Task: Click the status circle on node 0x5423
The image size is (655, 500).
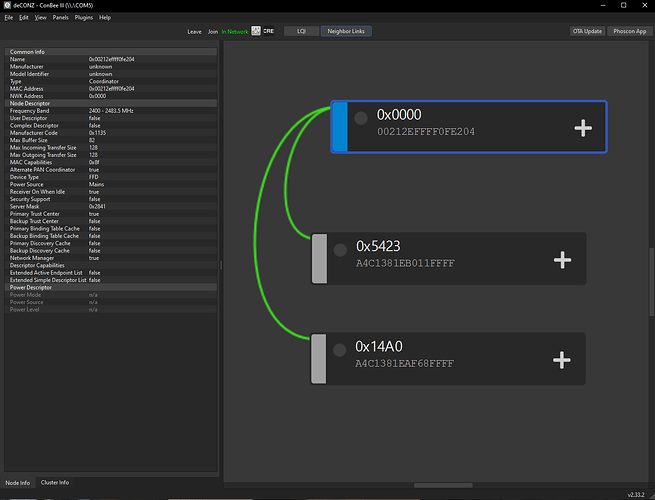Action: click(x=340, y=250)
